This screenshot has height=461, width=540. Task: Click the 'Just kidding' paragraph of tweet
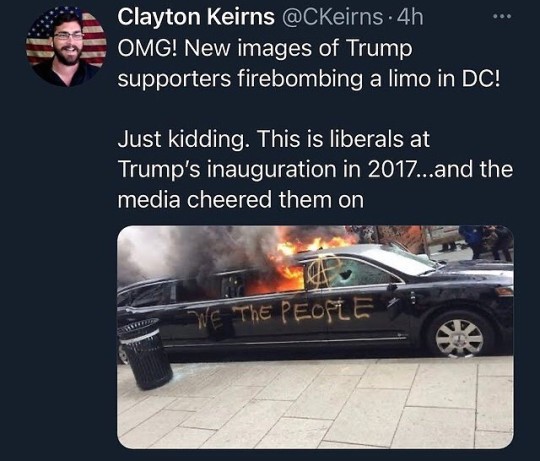[315, 169]
